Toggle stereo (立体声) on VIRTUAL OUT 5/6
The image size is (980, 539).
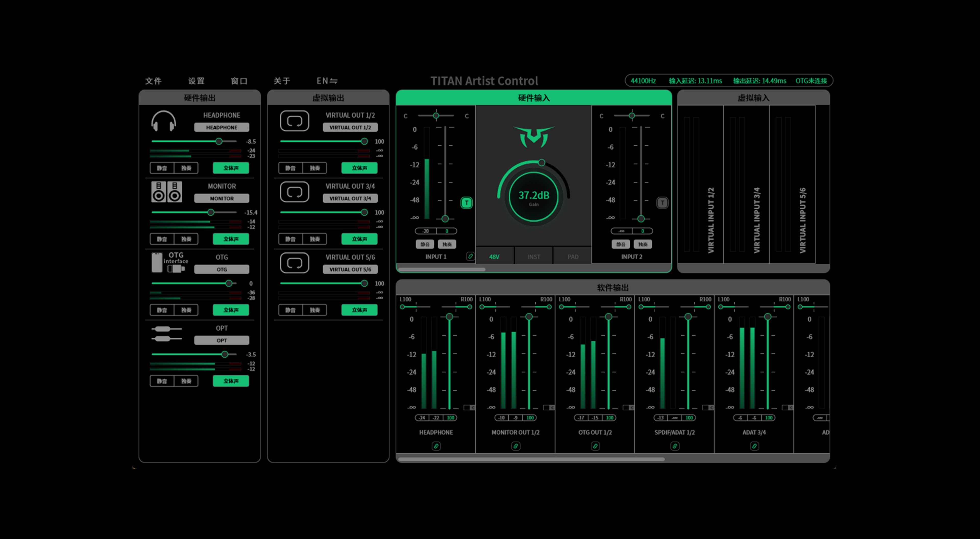click(x=360, y=310)
